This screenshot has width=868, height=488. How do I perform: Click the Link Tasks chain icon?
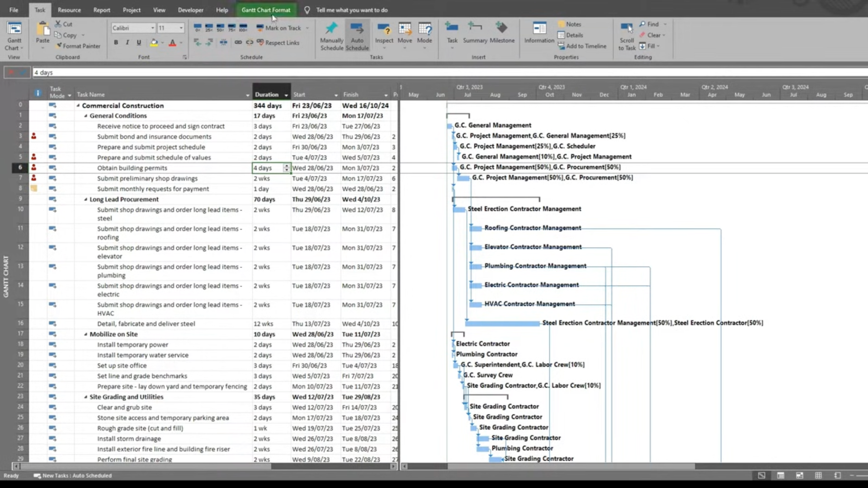pos(238,42)
